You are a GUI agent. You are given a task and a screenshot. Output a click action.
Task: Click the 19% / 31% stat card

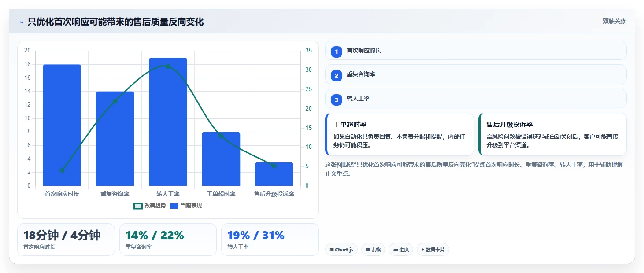tap(270, 240)
